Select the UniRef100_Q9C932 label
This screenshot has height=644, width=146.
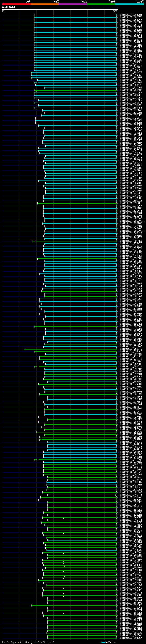pos(131,60)
